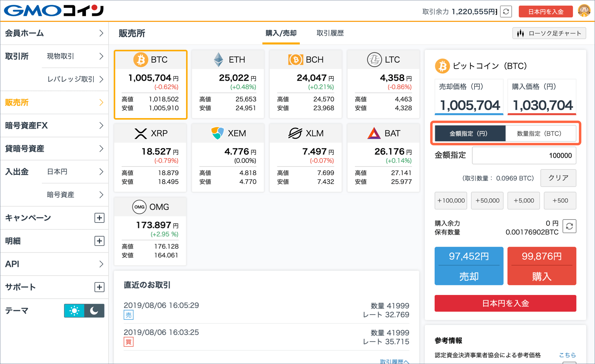This screenshot has height=364, width=595.
Task: Add amount with the +50,000 button
Action: (488, 201)
